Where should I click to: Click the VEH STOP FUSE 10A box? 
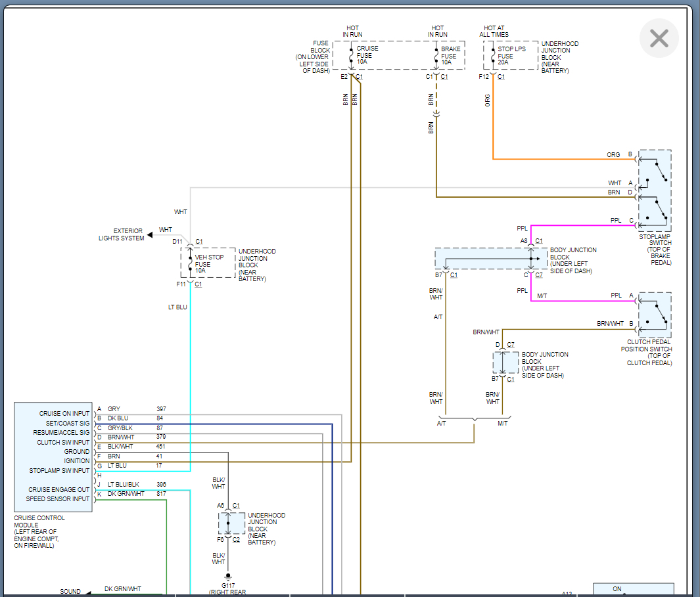[x=207, y=263]
